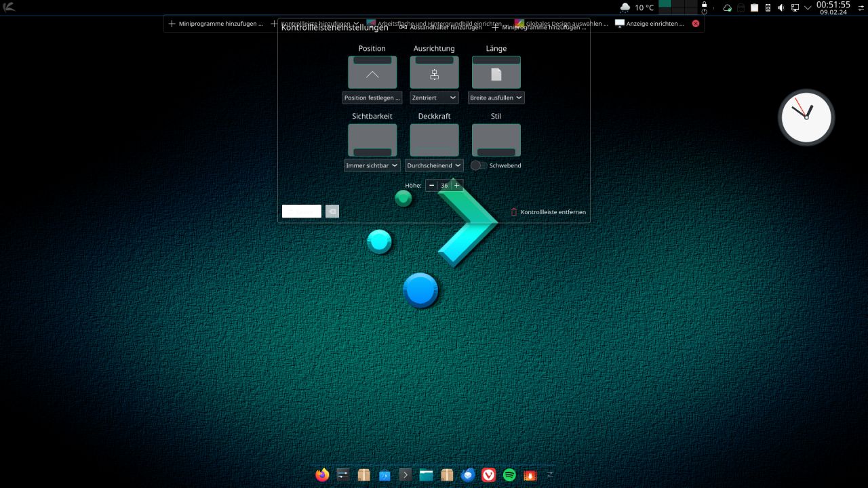The width and height of the screenshot is (868, 488).
Task: Expand hidden system tray icons arrow
Action: [x=808, y=7]
